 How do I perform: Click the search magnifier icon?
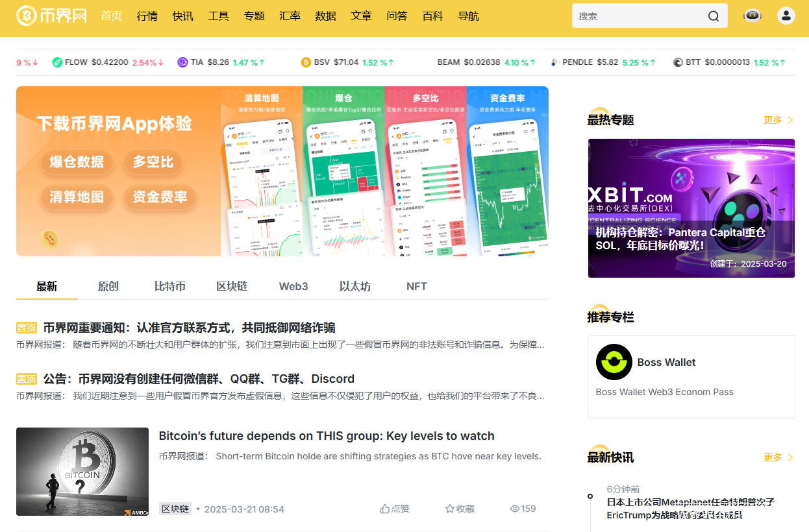pyautogui.click(x=714, y=16)
